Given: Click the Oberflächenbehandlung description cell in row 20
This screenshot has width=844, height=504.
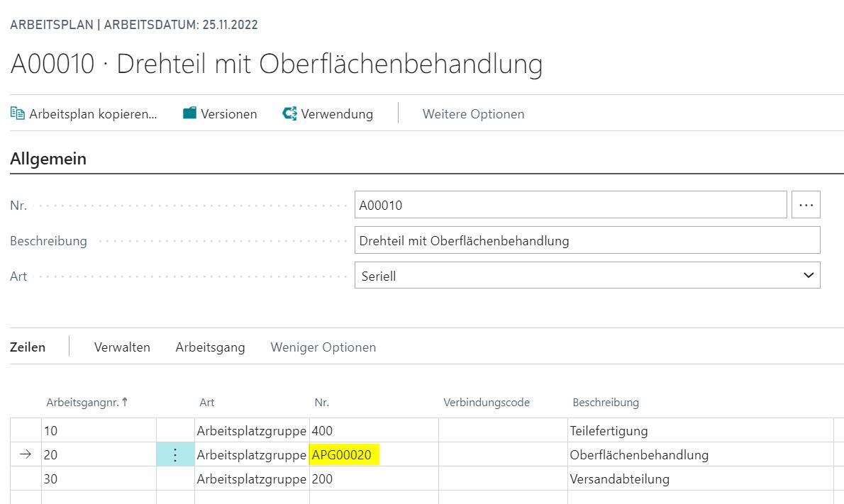Looking at the screenshot, I should (x=700, y=454).
